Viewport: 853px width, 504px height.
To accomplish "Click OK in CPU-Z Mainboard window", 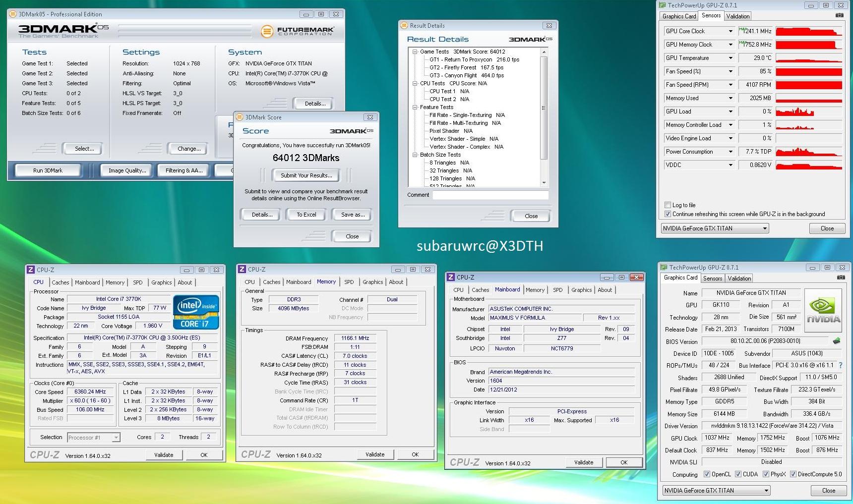I will [x=624, y=462].
